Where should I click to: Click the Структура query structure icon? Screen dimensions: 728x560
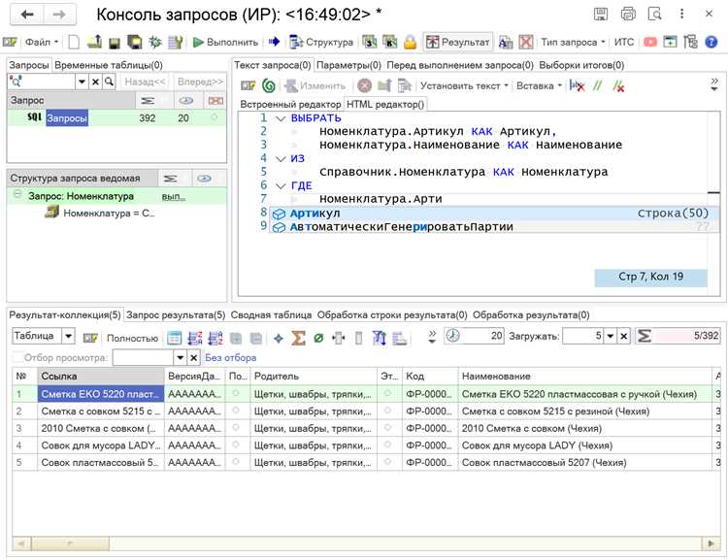pos(296,43)
